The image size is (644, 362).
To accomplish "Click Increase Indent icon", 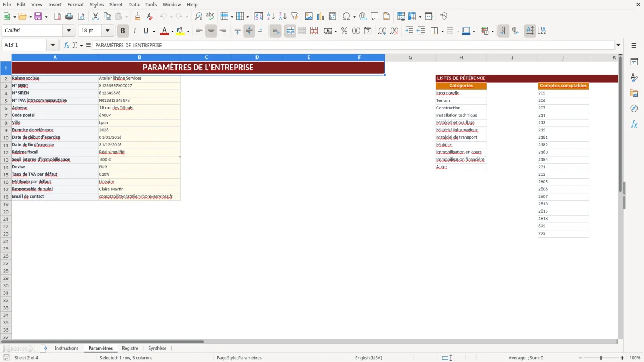I will click(409, 31).
